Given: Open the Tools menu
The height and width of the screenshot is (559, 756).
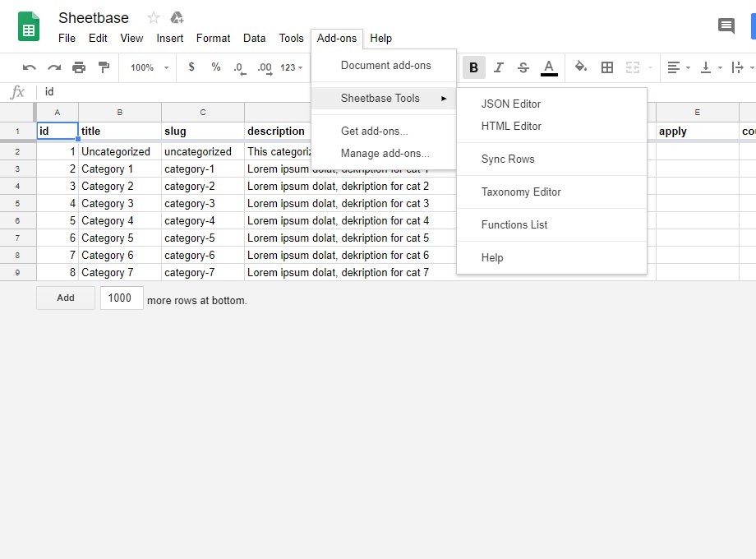Looking at the screenshot, I should coord(291,38).
